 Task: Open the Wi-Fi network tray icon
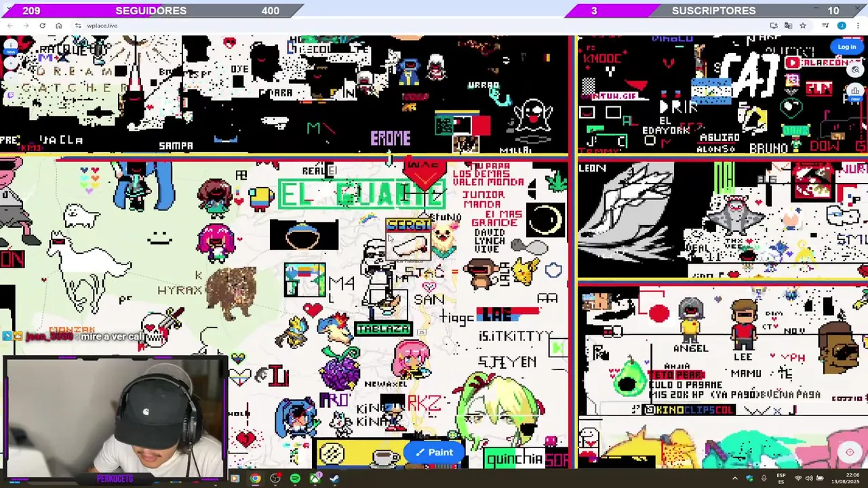click(798, 479)
